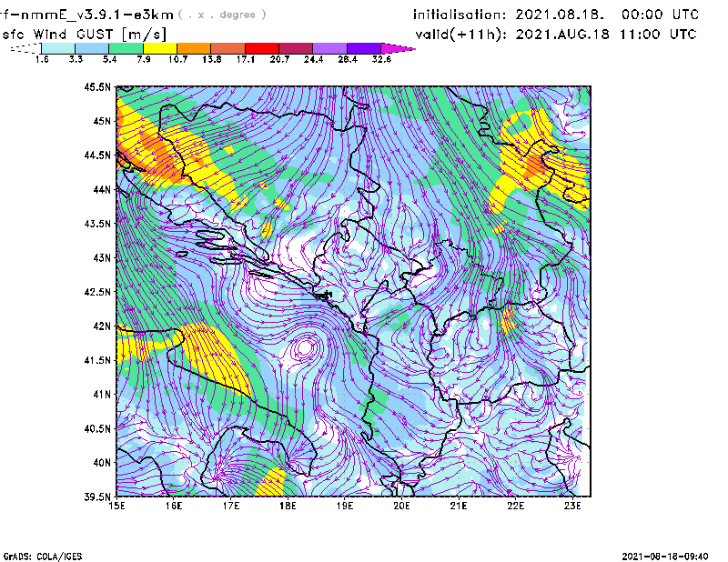Image resolution: width=728 pixels, height=562 pixels.
Task: Select the violet legend swatch (28.4–32.6)
Action: 364,48
